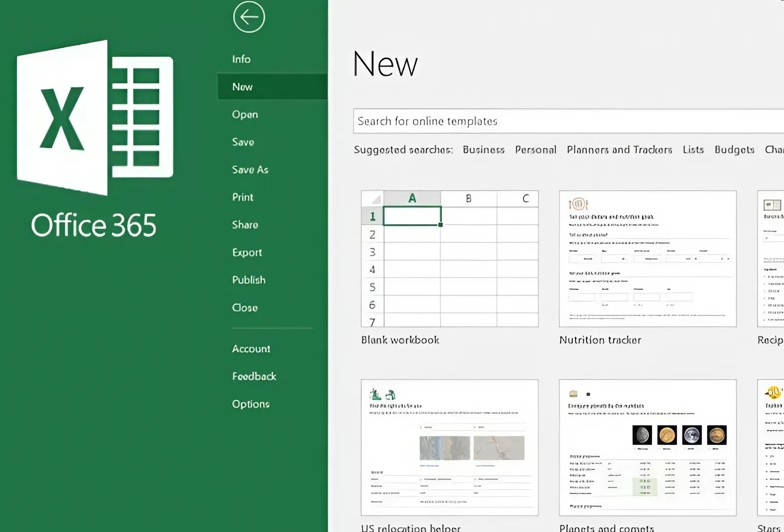Click the Nutrition tracker label
The width and height of the screenshot is (784, 532).
[x=600, y=340]
